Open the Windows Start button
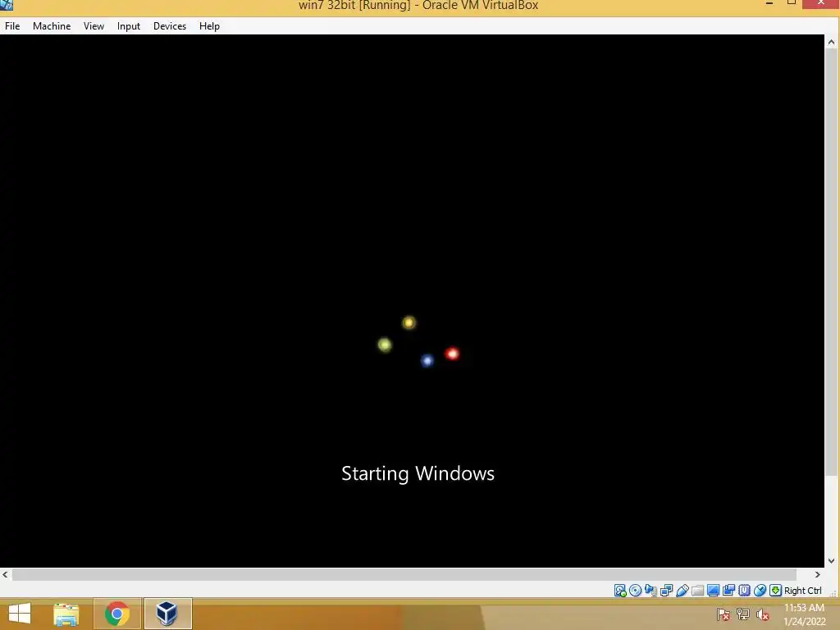Screen dimensions: 840x630 pos(20,614)
